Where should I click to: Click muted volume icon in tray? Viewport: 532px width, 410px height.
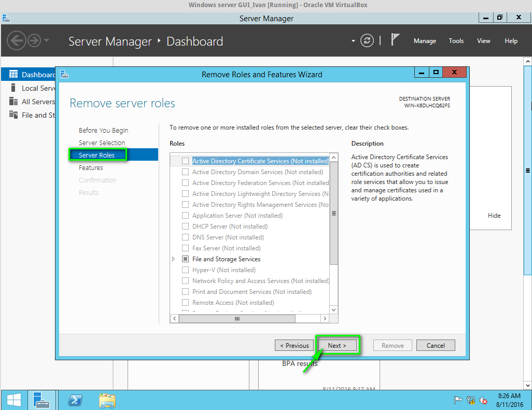483,401
